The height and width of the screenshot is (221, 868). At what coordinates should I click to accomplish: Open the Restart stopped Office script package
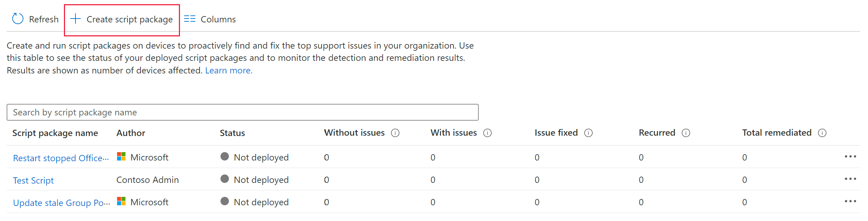[x=61, y=158]
